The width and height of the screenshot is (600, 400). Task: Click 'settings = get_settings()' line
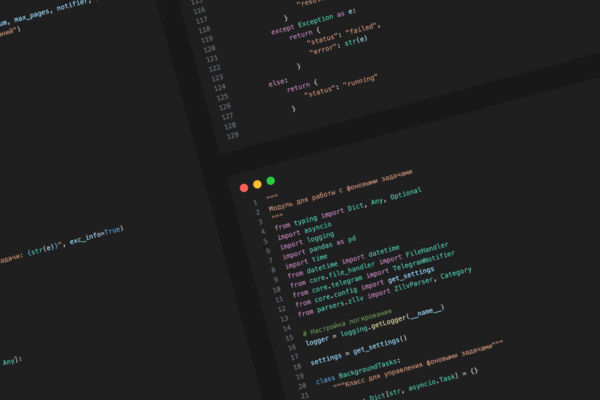[x=358, y=350]
